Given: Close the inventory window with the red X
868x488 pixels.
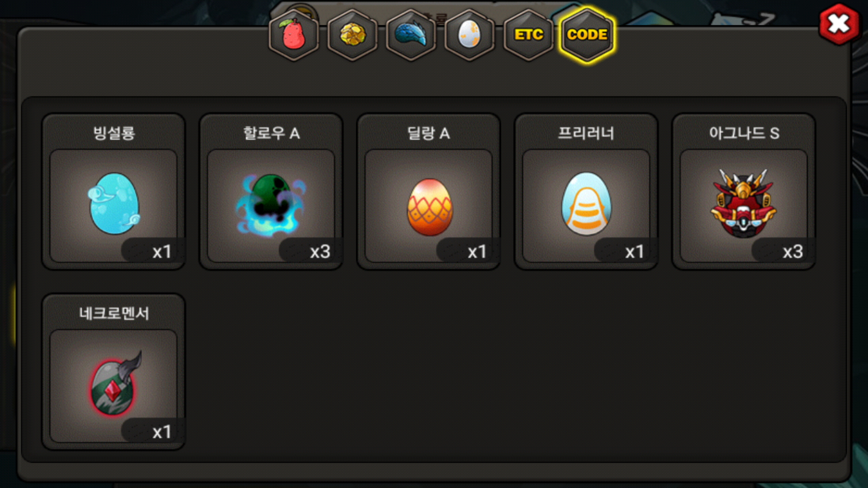Looking at the screenshot, I should (839, 24).
